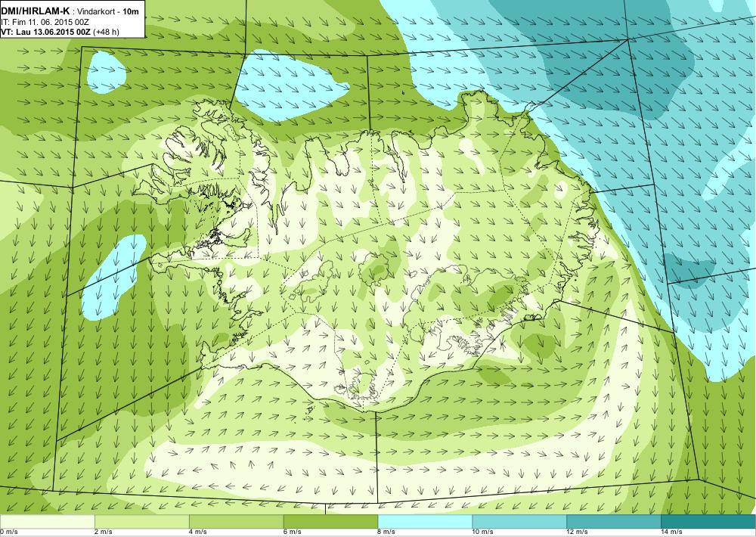Click the 6–8 m/s legend color swatch

pos(331,522)
